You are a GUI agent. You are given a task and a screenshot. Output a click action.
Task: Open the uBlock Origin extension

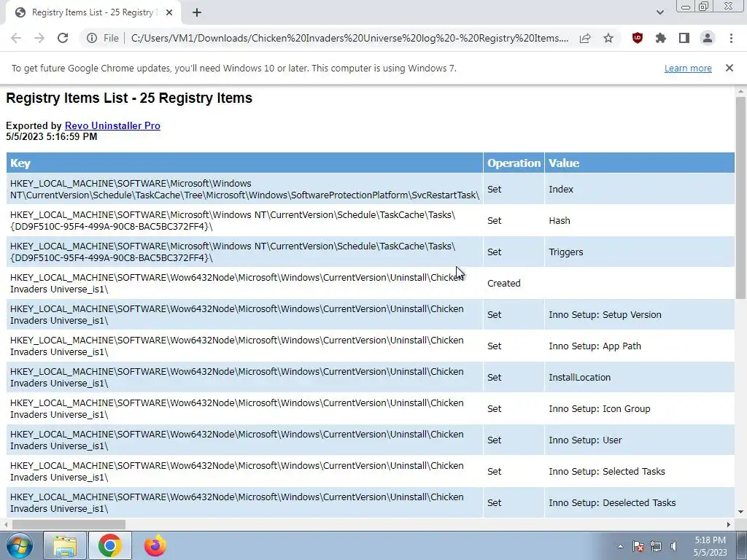[x=638, y=38]
